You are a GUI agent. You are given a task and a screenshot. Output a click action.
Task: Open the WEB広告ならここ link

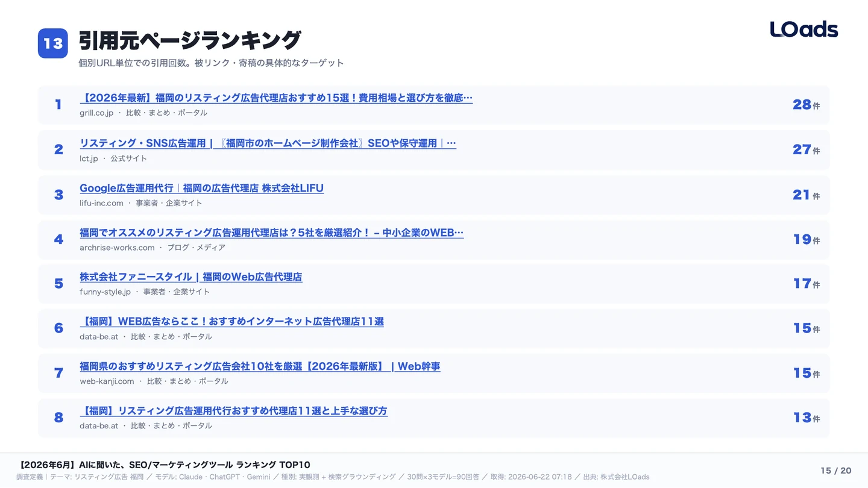(x=231, y=322)
